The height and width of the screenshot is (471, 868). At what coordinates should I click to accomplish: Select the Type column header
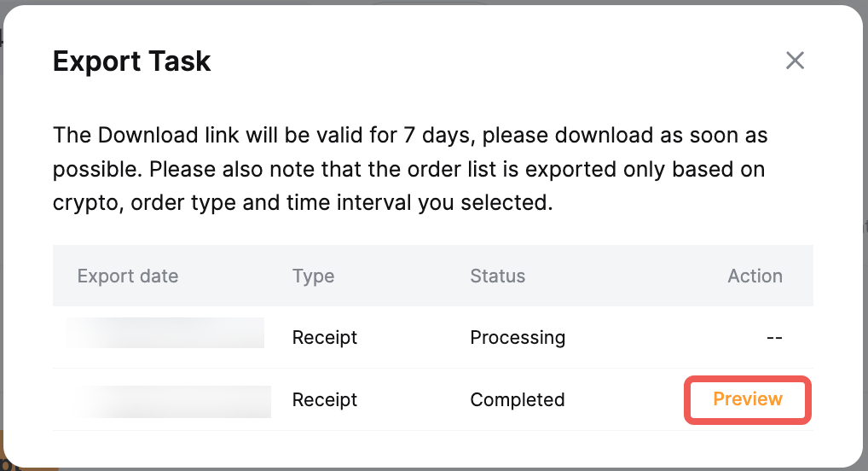[x=313, y=276]
